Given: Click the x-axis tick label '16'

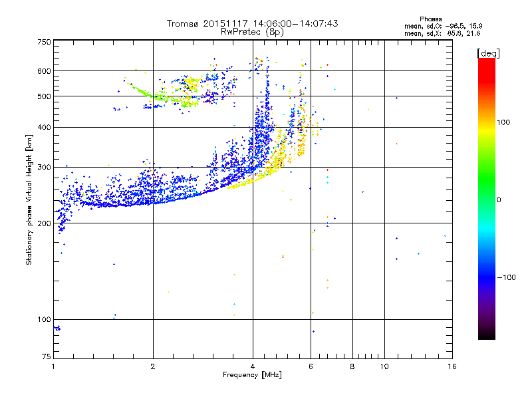Looking at the screenshot, I should pos(452,366).
